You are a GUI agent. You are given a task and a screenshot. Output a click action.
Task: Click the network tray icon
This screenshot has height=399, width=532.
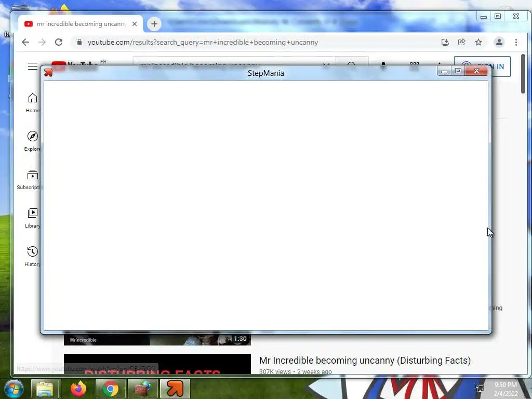pyautogui.click(x=480, y=389)
